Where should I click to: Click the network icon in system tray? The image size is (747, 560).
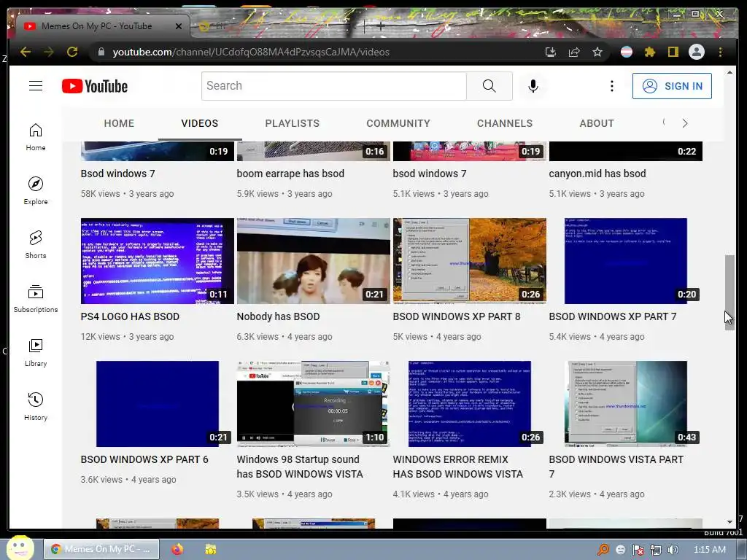pos(656,550)
